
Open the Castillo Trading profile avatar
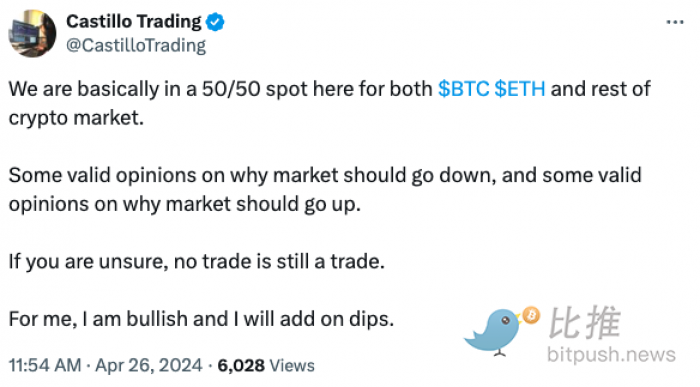tap(33, 33)
